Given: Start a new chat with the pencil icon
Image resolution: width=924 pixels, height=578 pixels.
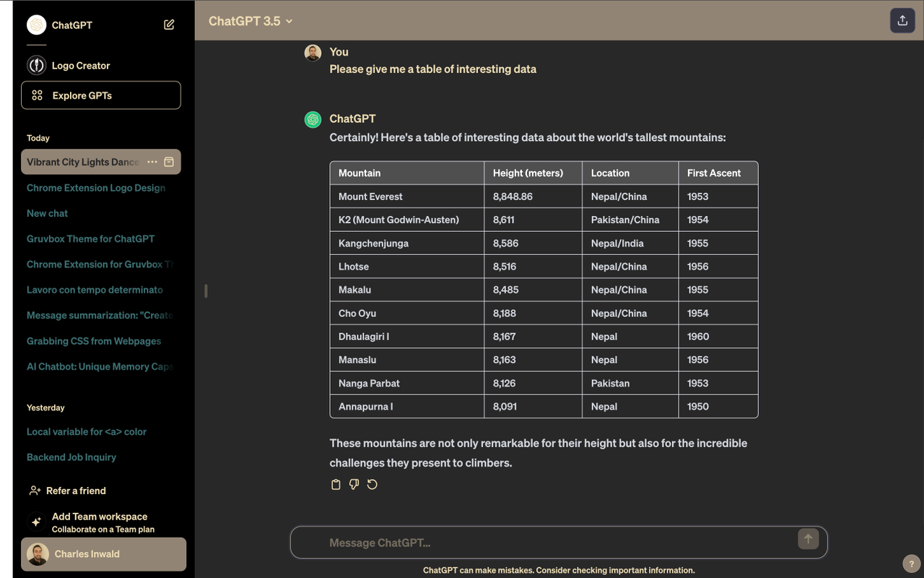Looking at the screenshot, I should pyautogui.click(x=168, y=24).
